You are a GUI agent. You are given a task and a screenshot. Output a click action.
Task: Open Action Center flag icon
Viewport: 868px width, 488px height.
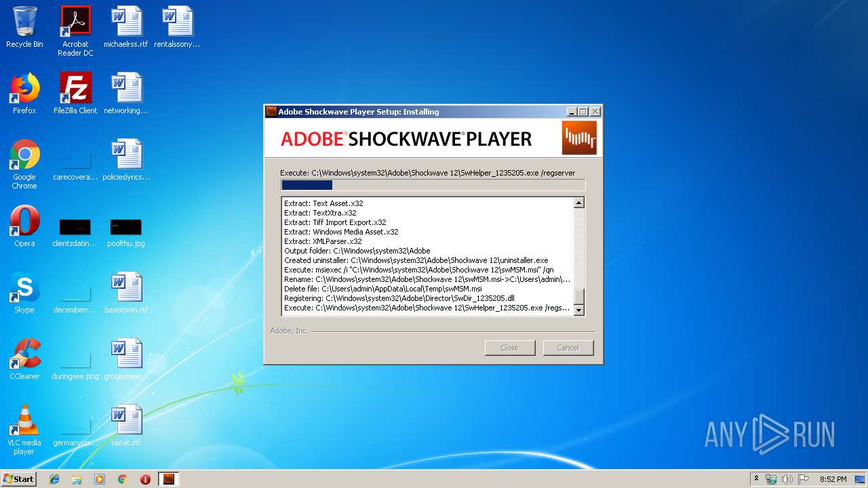[804, 479]
